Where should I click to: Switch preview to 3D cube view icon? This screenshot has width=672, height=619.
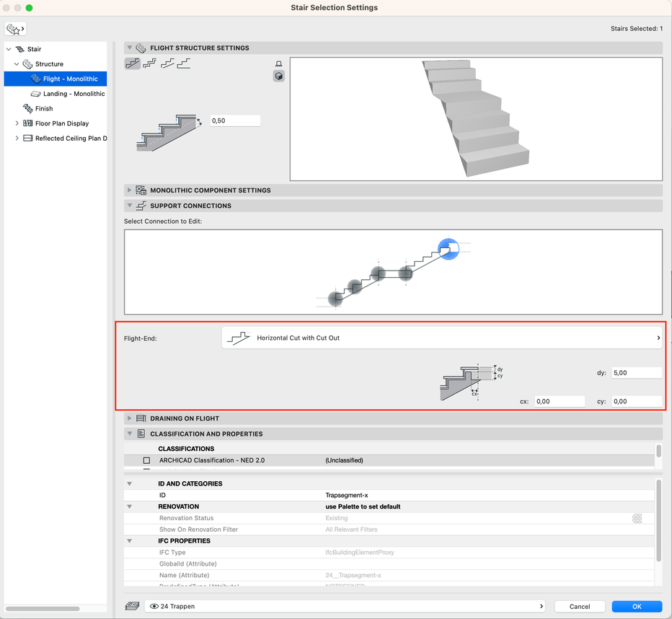pyautogui.click(x=278, y=76)
